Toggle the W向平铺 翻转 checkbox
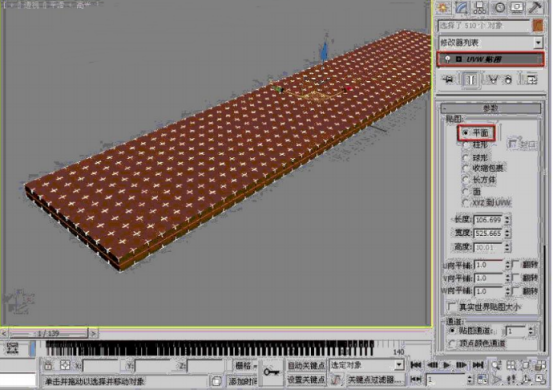Screen dimensions: 554x390 (x=515, y=291)
